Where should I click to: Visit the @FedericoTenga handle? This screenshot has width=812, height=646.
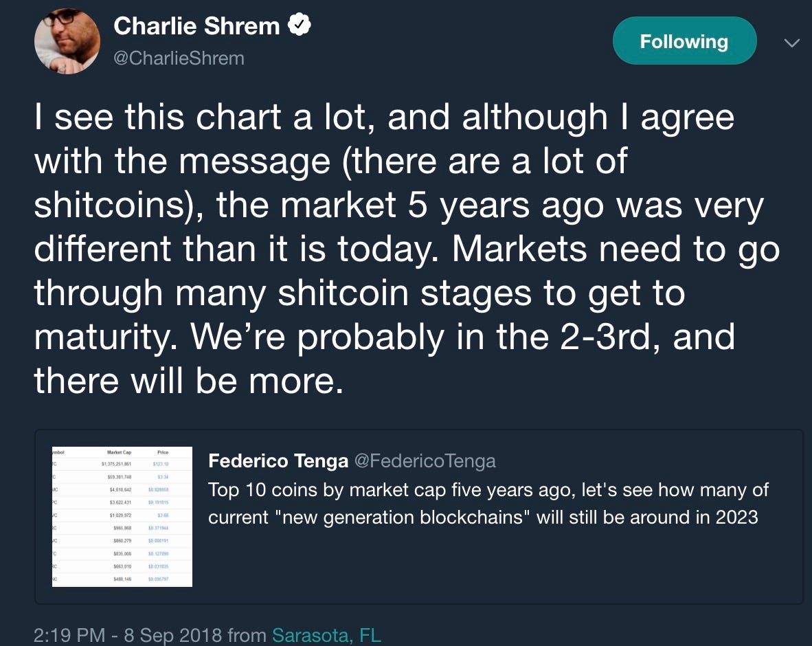pyautogui.click(x=425, y=460)
